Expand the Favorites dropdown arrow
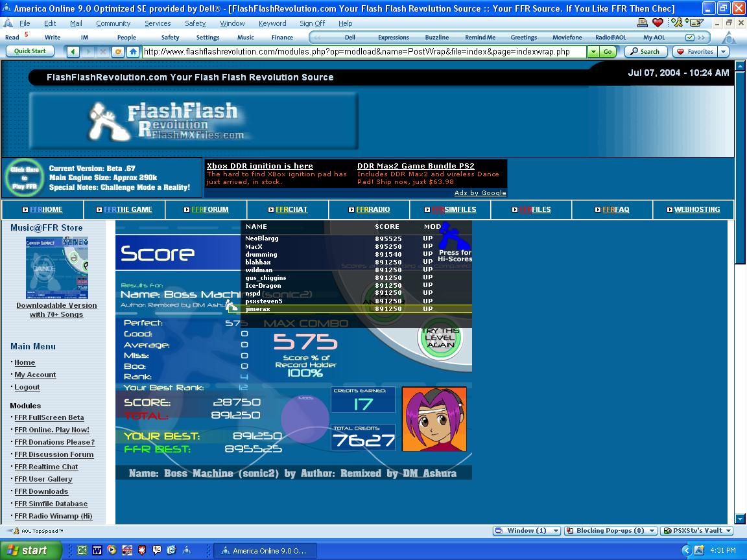 [x=724, y=51]
